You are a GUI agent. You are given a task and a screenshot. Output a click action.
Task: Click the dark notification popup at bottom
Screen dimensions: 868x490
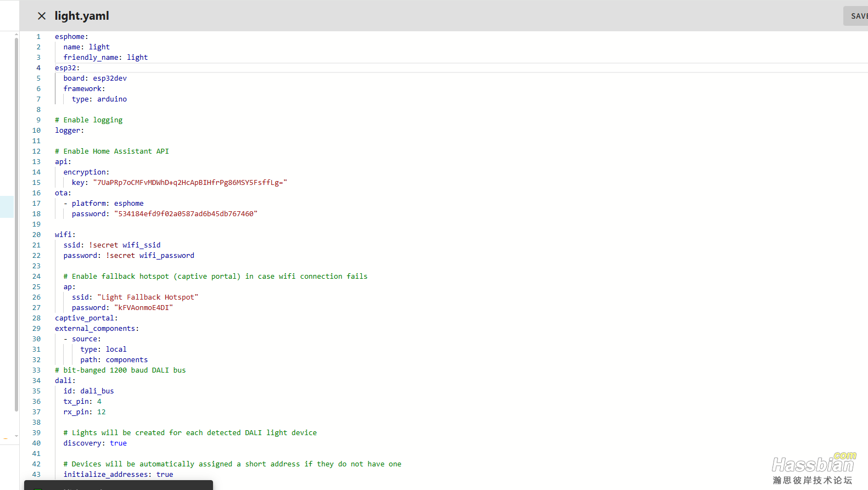click(118, 485)
